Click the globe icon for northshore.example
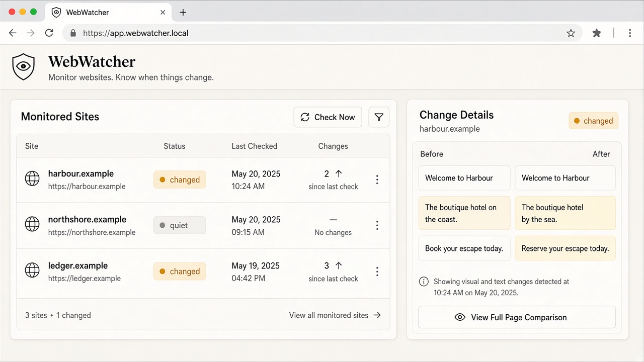Viewport: 644px width, 362px height. point(32,225)
